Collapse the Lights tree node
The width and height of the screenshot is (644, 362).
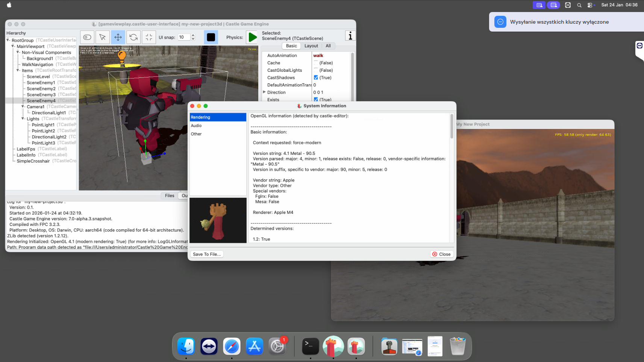23,119
